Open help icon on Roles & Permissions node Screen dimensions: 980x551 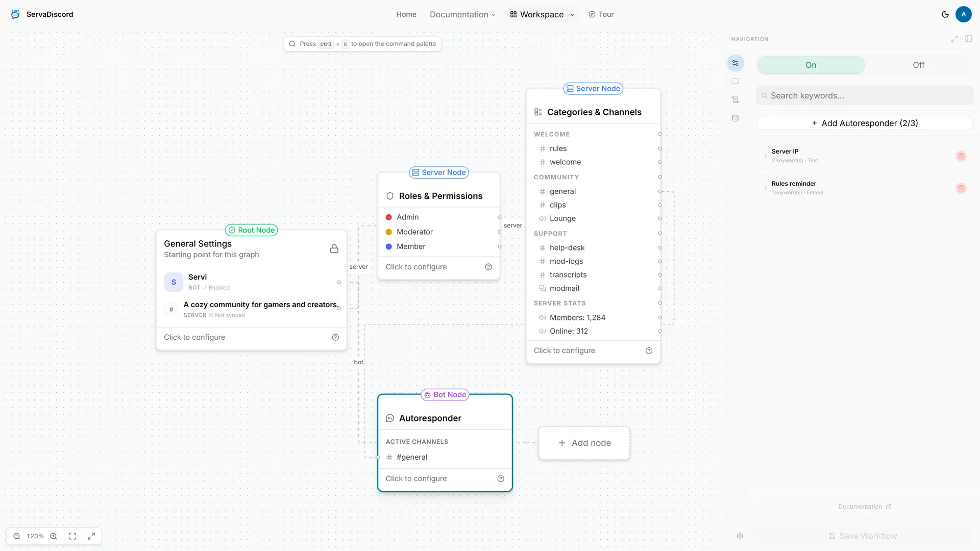click(x=488, y=267)
